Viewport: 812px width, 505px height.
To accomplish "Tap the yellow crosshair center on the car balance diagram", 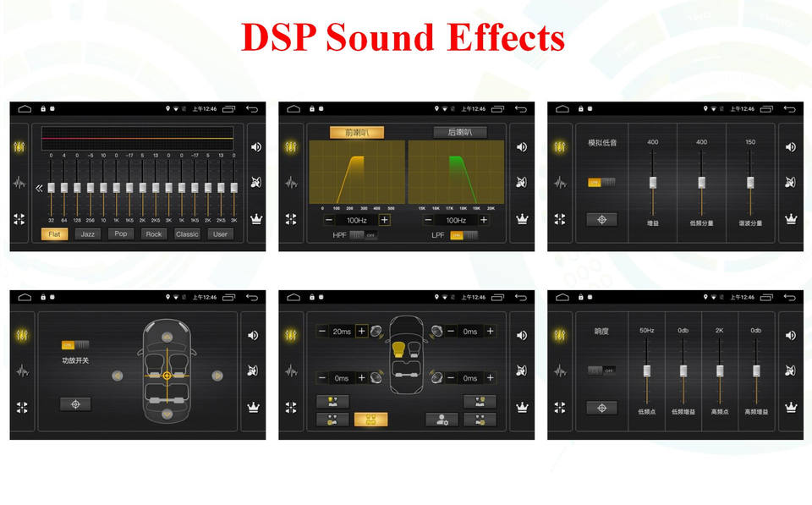I will point(167,376).
